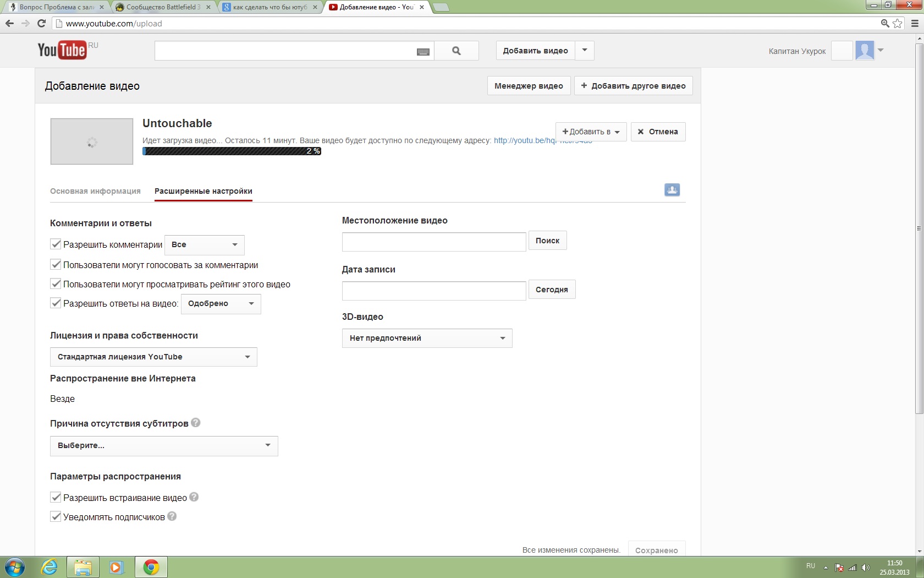Launch Internet Explorer from taskbar
This screenshot has width=924, height=578.
tap(49, 567)
